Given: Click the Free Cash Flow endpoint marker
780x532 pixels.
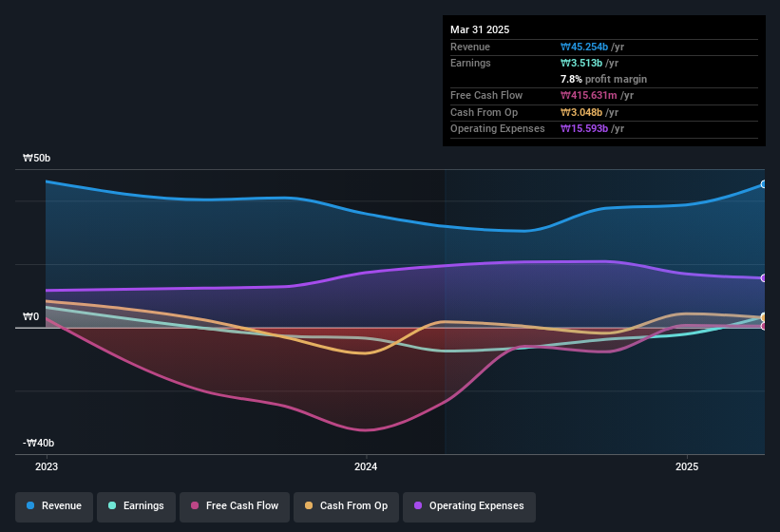Looking at the screenshot, I should coord(764,326).
